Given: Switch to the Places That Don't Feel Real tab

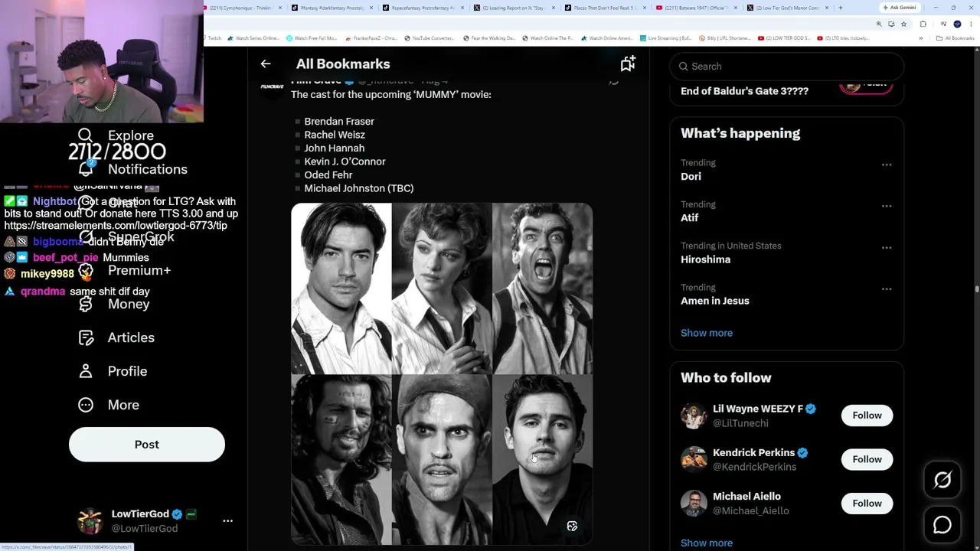Looking at the screenshot, I should coord(606,8).
